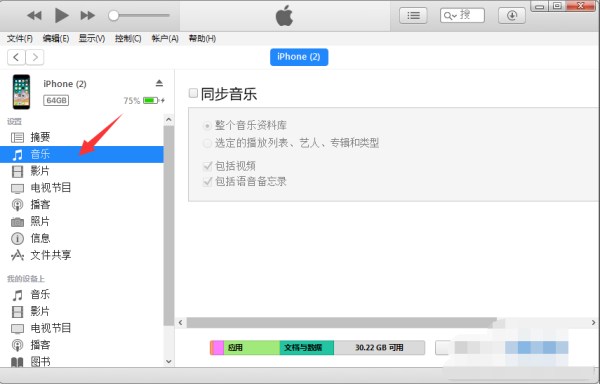
Task: Open the 编辑(E) menu
Action: (56, 39)
